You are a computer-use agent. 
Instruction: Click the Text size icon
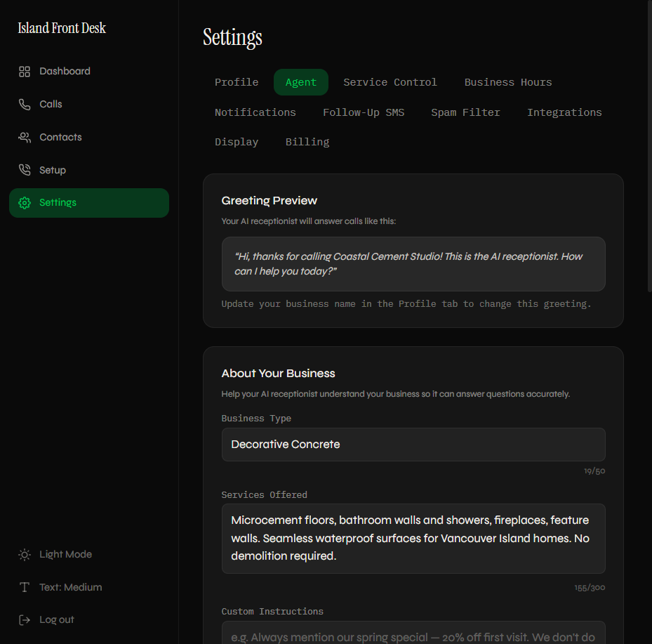pyautogui.click(x=24, y=587)
